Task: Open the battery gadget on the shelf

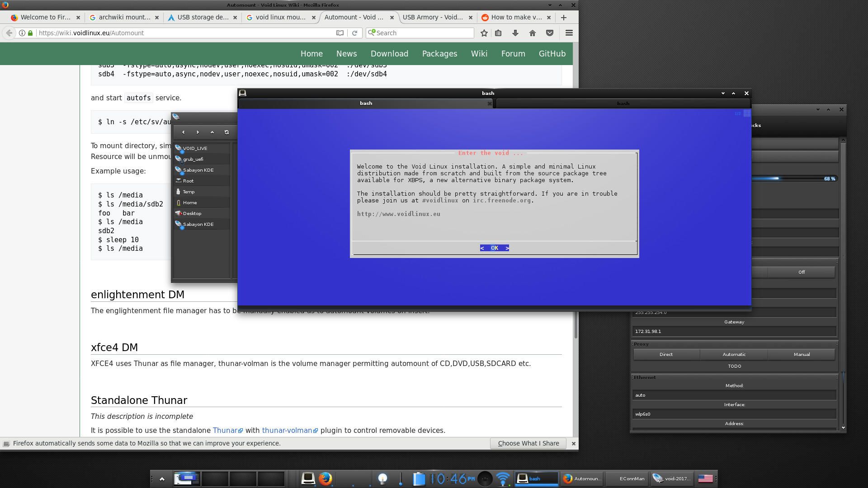Action: coord(419,478)
